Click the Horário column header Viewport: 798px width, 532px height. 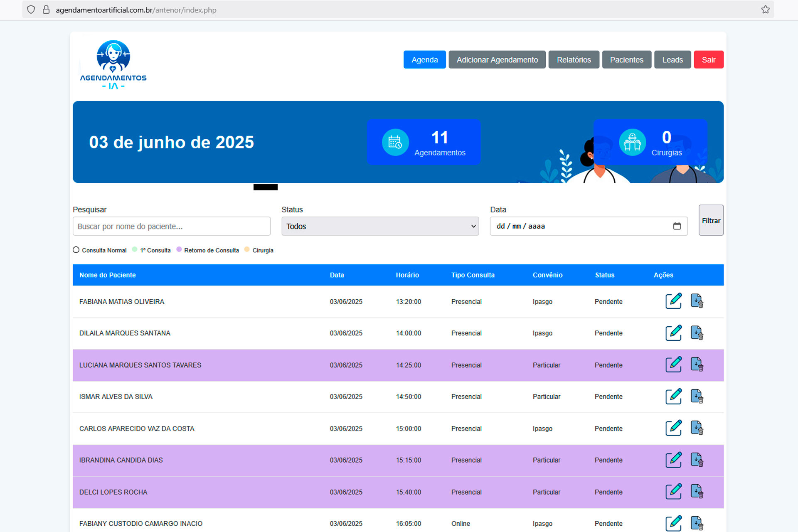pyautogui.click(x=407, y=275)
